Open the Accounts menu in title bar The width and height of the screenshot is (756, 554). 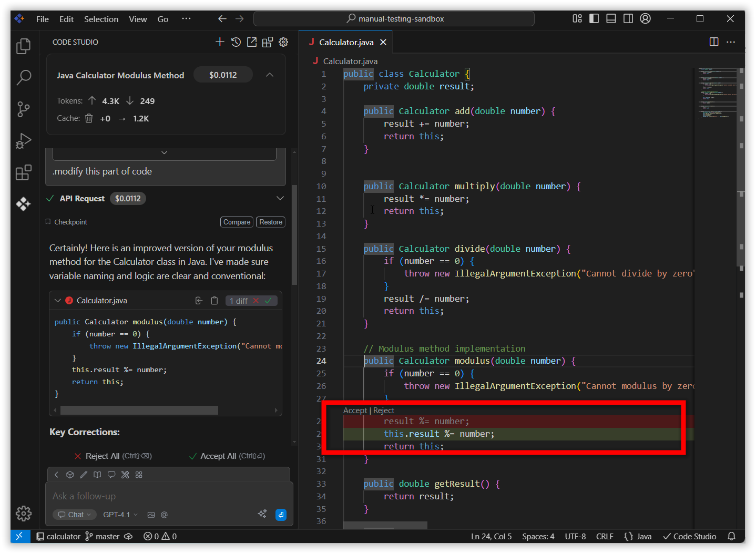coord(646,18)
